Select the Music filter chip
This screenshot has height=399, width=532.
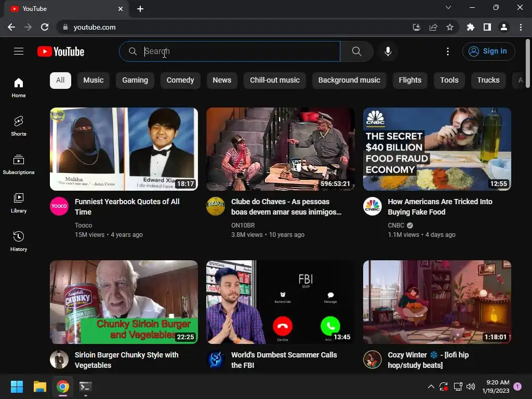click(x=94, y=81)
